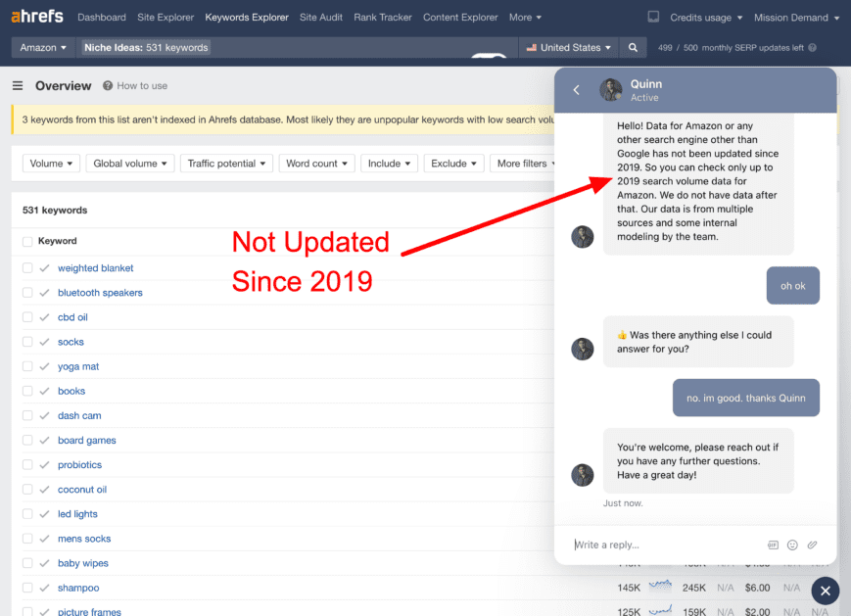The width and height of the screenshot is (851, 616).
Task: Open the Mission Demand account menu
Action: coord(796,18)
